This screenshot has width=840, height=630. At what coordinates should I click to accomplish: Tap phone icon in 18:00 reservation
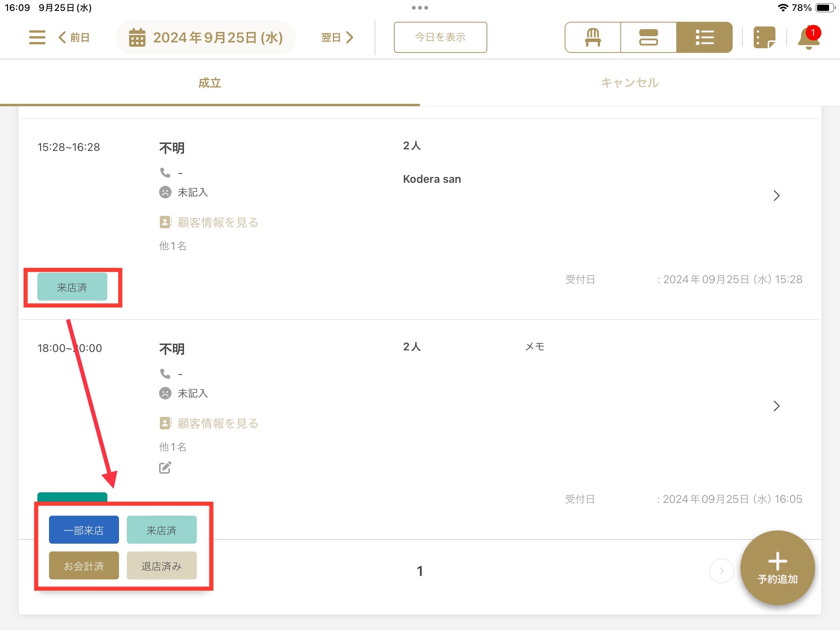[165, 373]
